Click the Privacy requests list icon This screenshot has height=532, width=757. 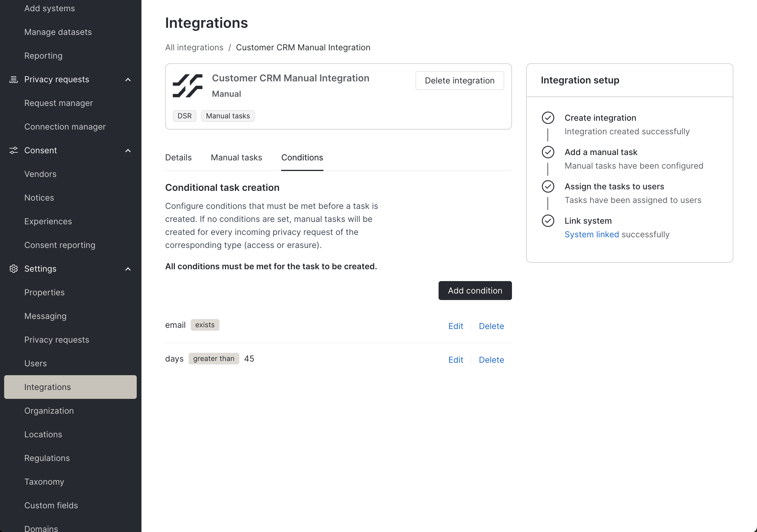click(14, 79)
